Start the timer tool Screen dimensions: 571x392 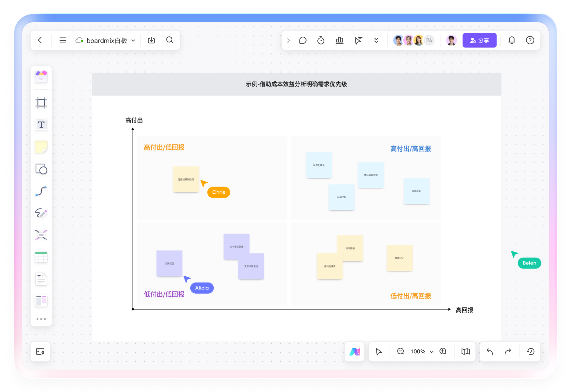pyautogui.click(x=321, y=40)
